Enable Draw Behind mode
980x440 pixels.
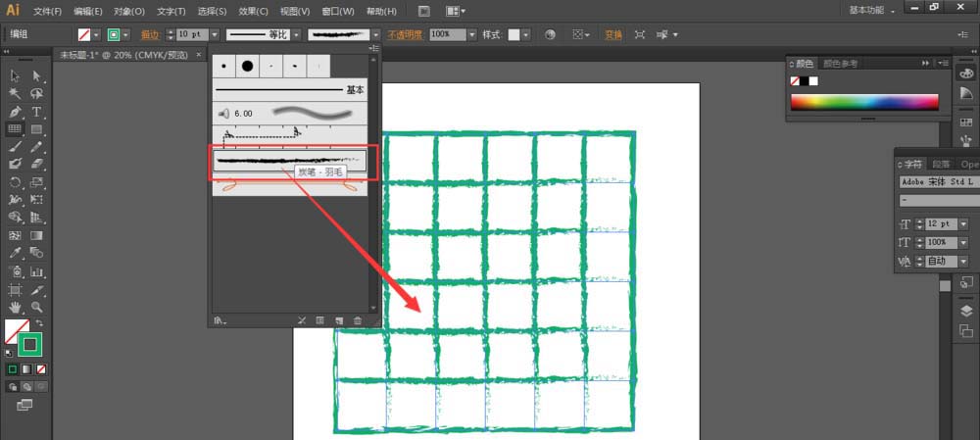(26, 387)
